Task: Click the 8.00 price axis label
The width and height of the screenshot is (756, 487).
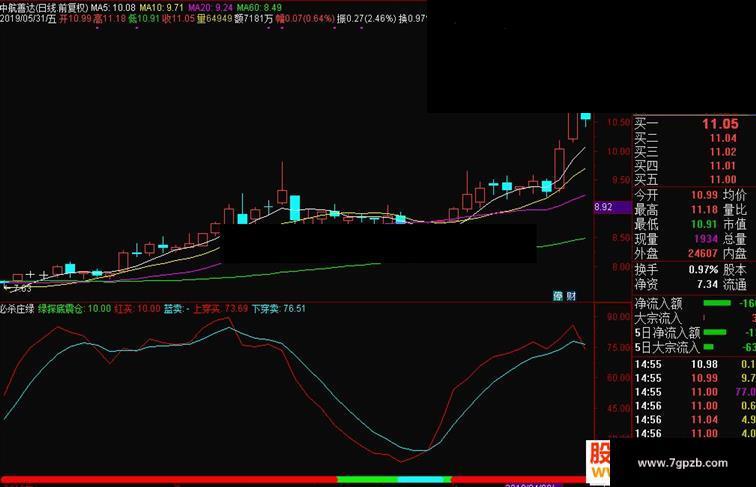Action: [620, 267]
